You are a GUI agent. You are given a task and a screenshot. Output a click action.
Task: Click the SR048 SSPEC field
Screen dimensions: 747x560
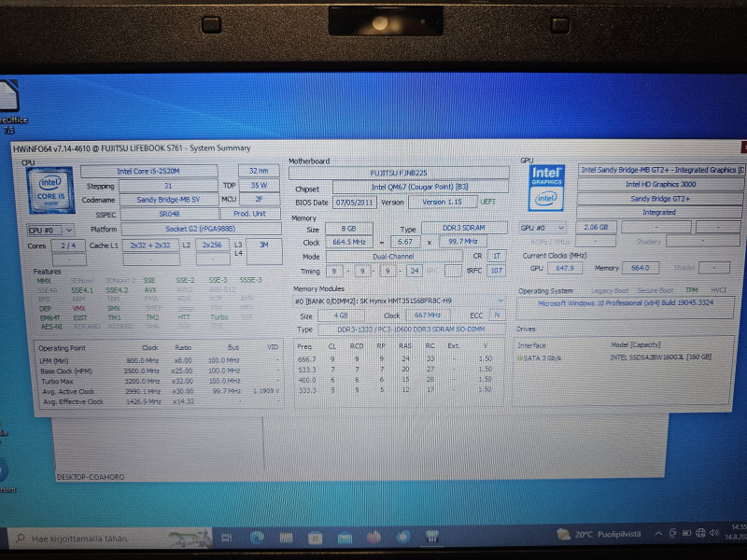coord(169,215)
